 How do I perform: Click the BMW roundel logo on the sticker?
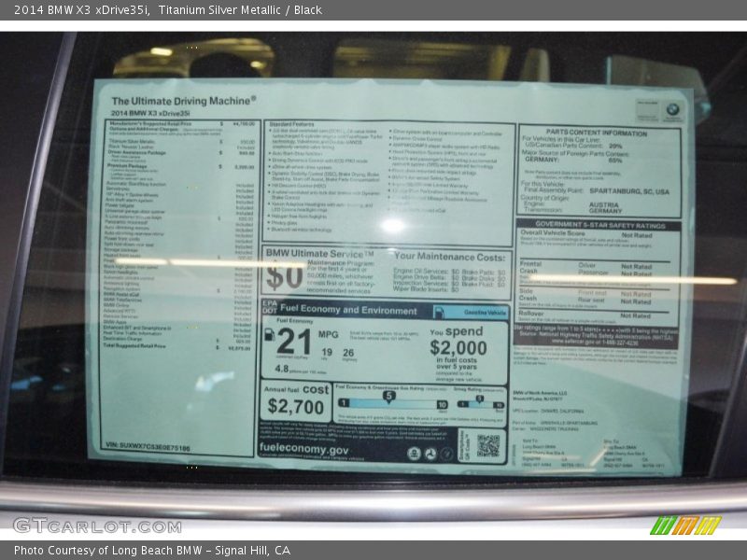(671, 109)
